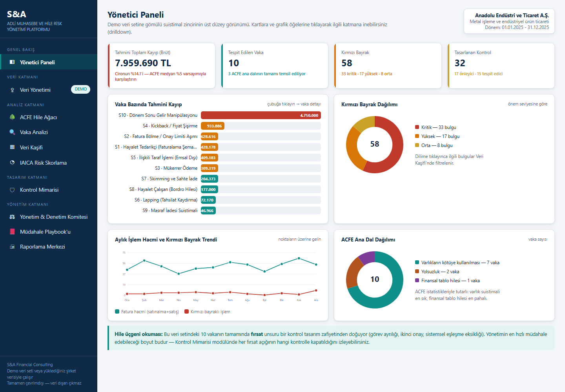Image resolution: width=565 pixels, height=392 pixels.
Task: Click the ACFE Ana Dal Dağılımı title
Action: pos(368,240)
